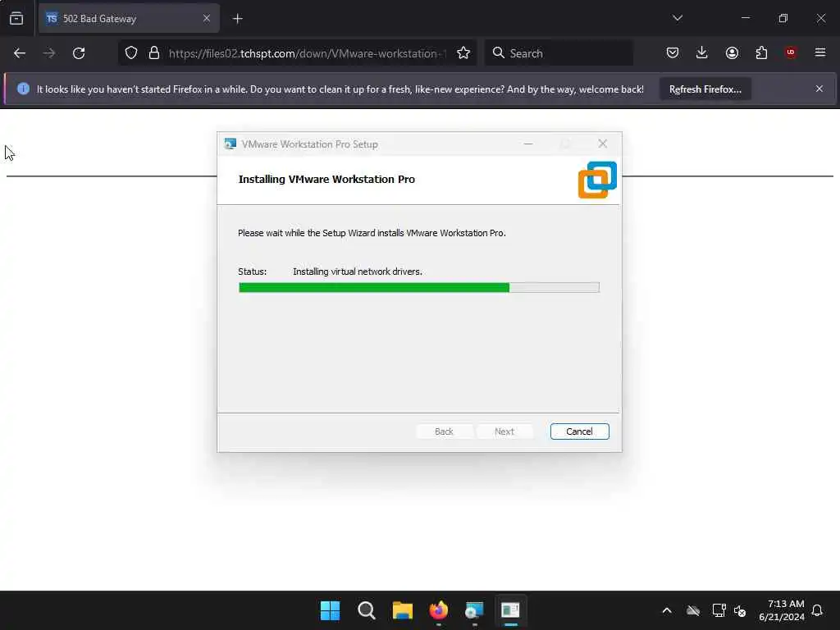Switch to Firefox on the taskbar

pos(438,610)
